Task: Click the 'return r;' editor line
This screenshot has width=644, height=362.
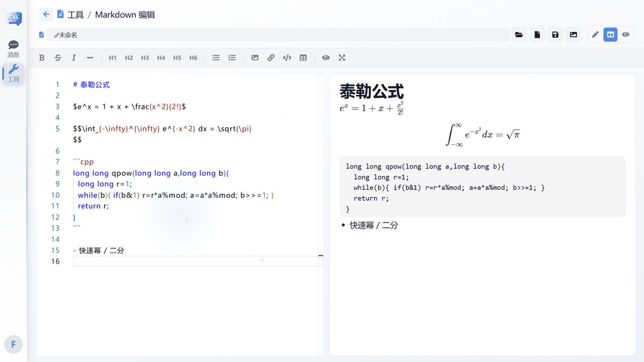Action: 93,206
